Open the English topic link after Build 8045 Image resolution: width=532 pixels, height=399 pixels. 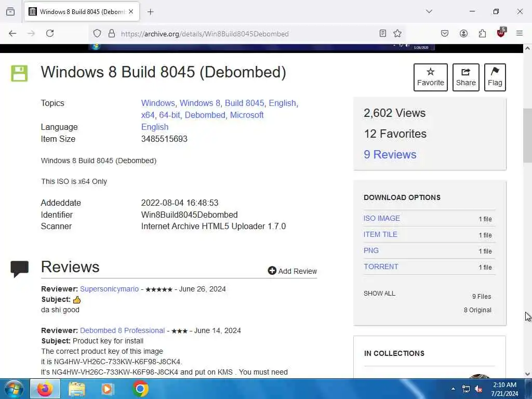coord(283,103)
